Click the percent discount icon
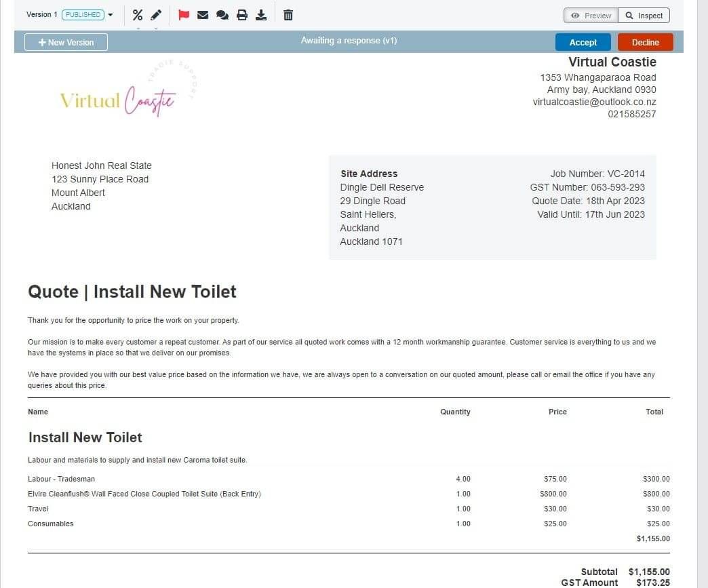This screenshot has width=708, height=588. click(138, 15)
